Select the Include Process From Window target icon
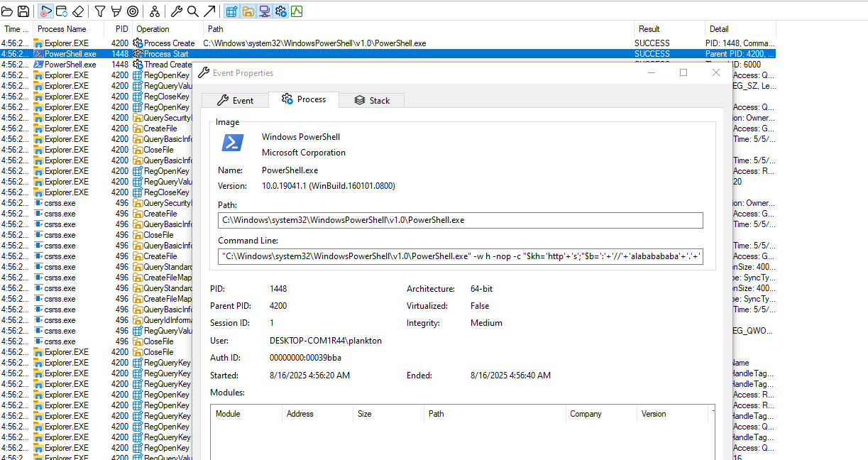868x460 pixels. (x=132, y=11)
